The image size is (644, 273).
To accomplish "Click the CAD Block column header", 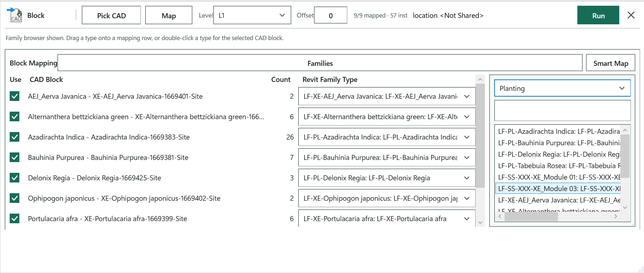I will coord(46,79).
